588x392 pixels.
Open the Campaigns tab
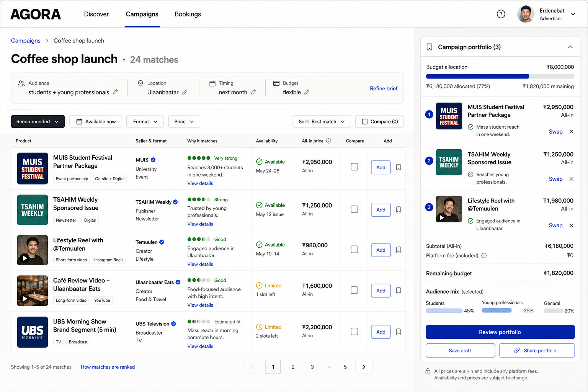click(x=142, y=14)
